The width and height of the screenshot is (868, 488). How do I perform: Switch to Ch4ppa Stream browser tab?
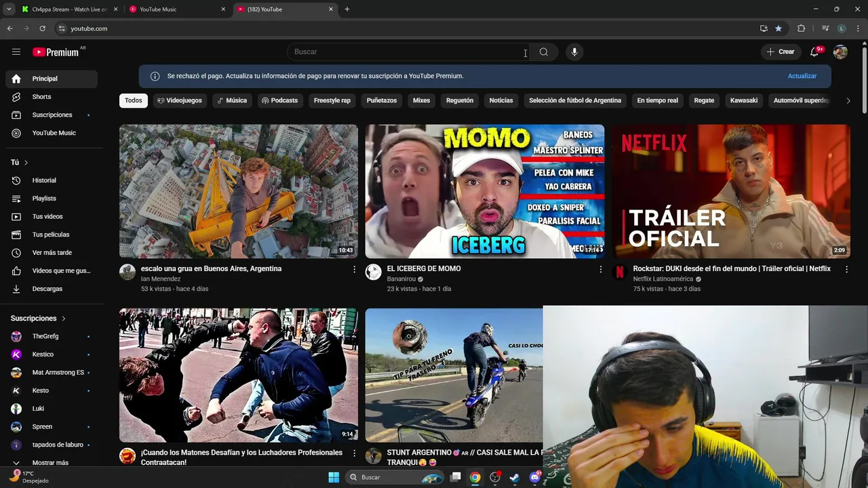[69, 9]
